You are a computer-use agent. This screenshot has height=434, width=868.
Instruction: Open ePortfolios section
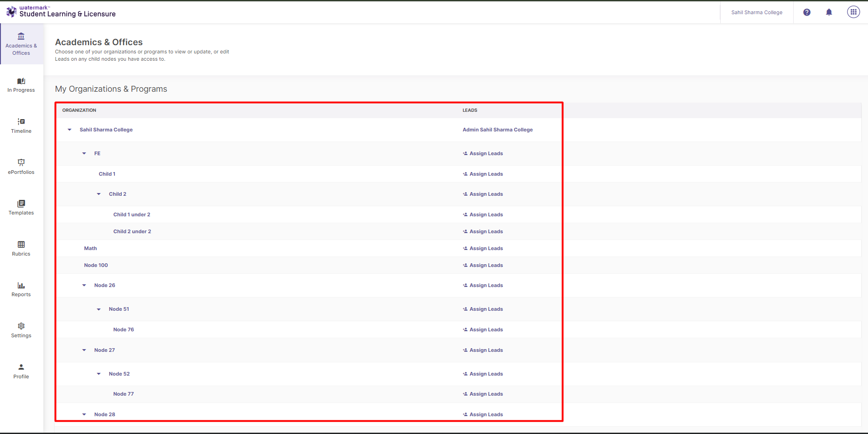tap(21, 167)
